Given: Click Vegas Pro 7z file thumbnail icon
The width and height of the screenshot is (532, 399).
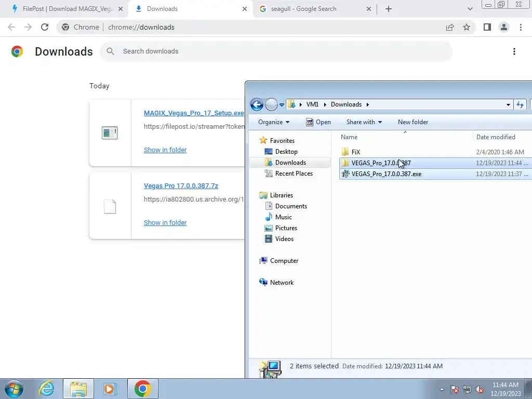Looking at the screenshot, I should point(110,206).
